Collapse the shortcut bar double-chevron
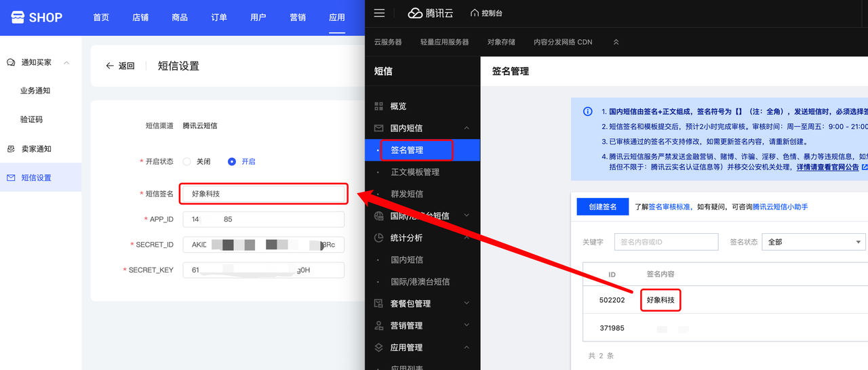This screenshot has height=370, width=868. 616,42
